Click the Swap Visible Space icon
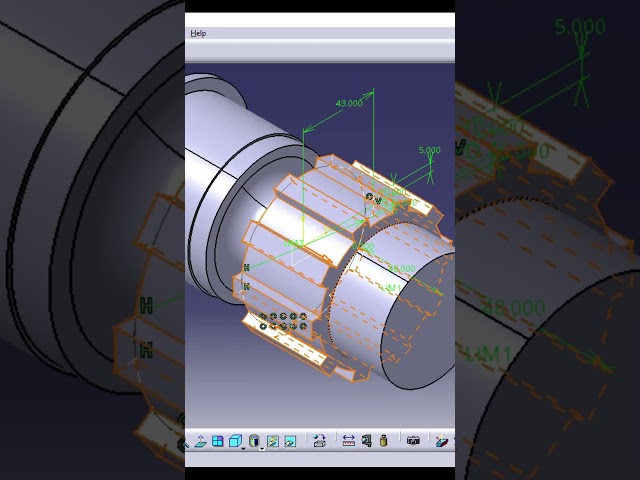640x480 pixels. [290, 441]
